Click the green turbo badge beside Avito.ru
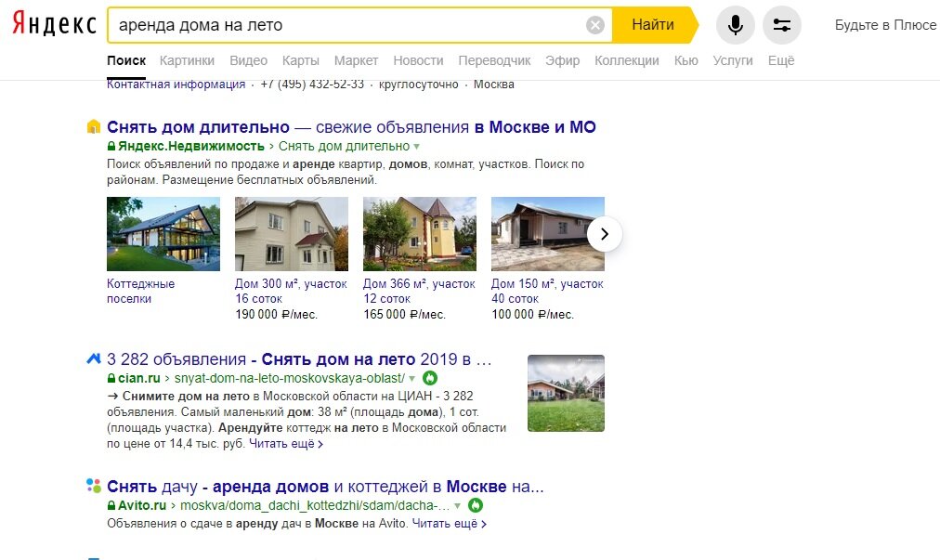Image resolution: width=940 pixels, height=560 pixels. pos(476,505)
